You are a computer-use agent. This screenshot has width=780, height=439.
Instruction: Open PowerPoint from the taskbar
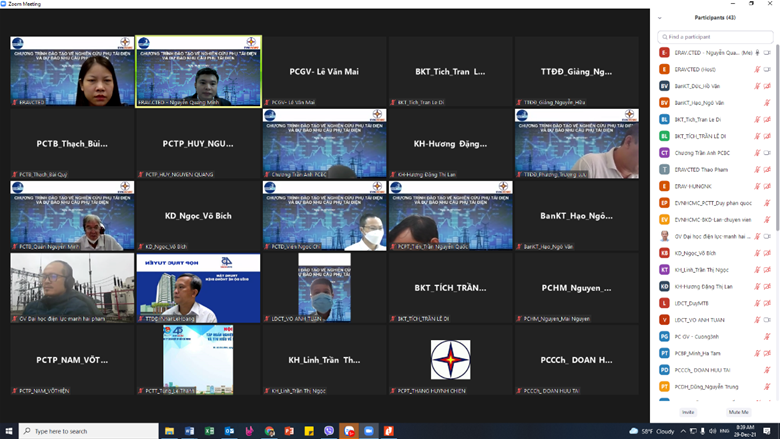pyautogui.click(x=289, y=431)
